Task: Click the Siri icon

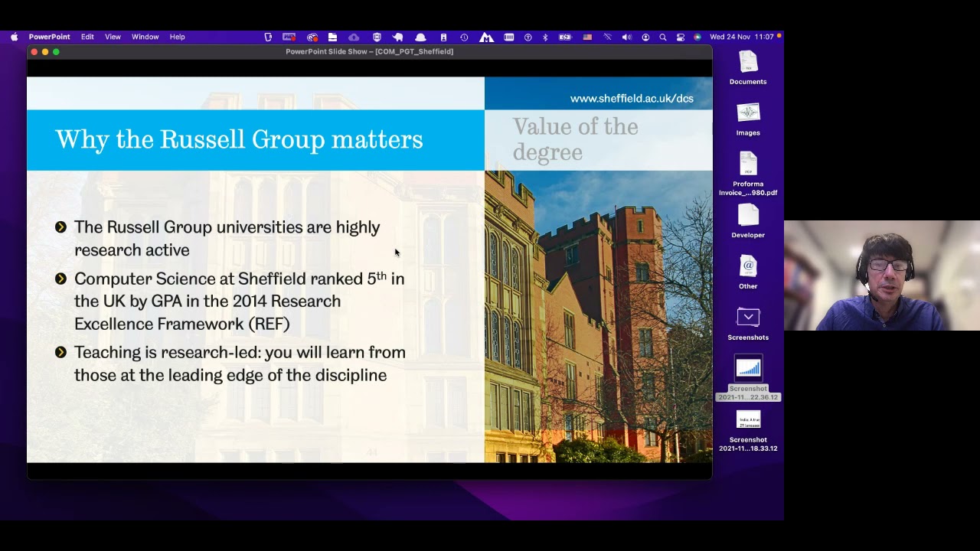Action: point(697,37)
